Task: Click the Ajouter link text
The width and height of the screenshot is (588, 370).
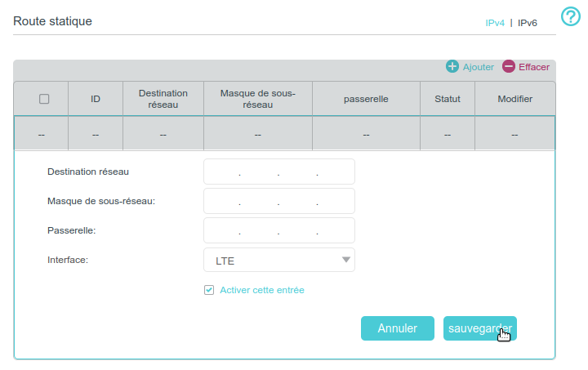Action: pos(478,67)
